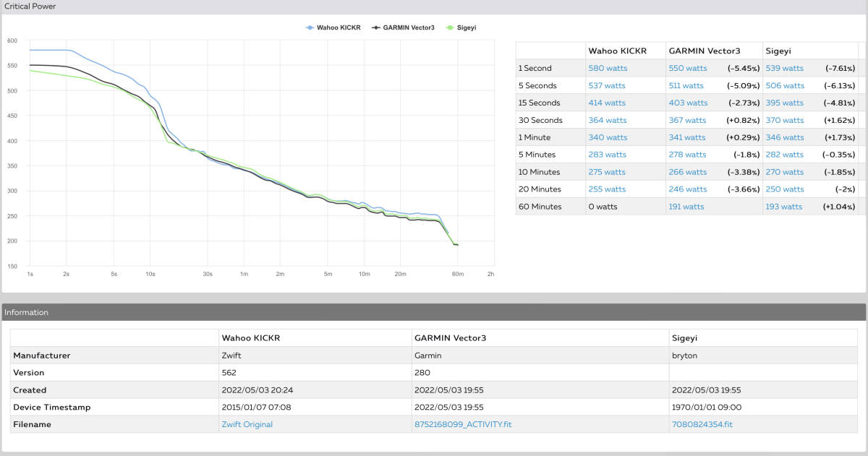Open Wahoo 275 watts link
The height and width of the screenshot is (456, 868).
click(607, 172)
